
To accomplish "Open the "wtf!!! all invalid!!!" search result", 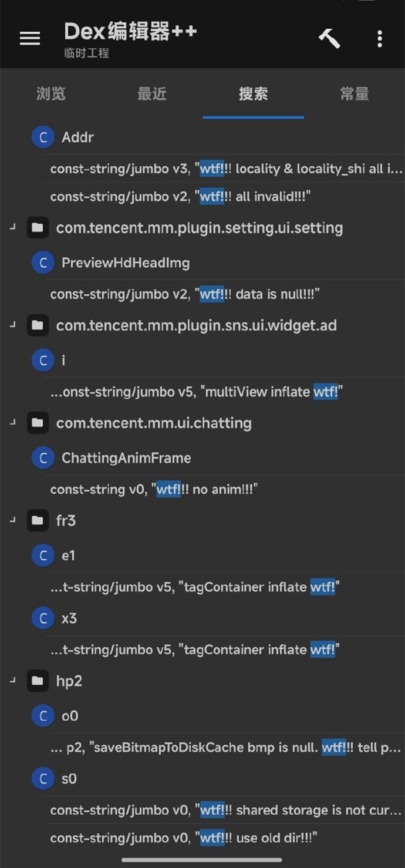I will pyautogui.click(x=180, y=197).
